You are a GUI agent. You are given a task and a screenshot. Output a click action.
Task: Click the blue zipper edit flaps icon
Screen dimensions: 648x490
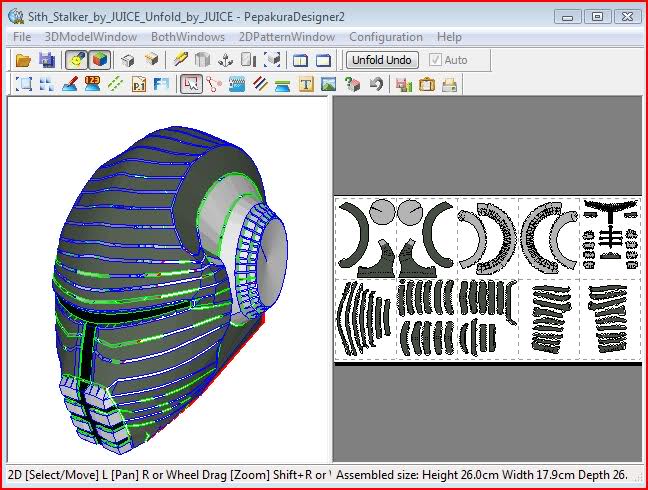237,84
